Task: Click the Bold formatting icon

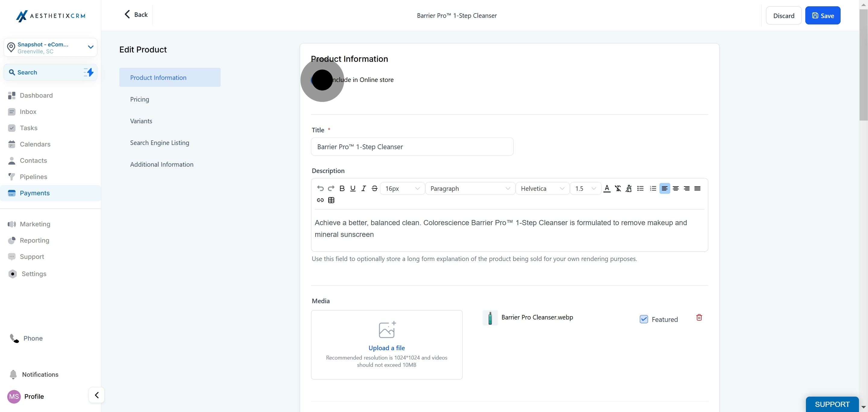Action: click(x=342, y=188)
